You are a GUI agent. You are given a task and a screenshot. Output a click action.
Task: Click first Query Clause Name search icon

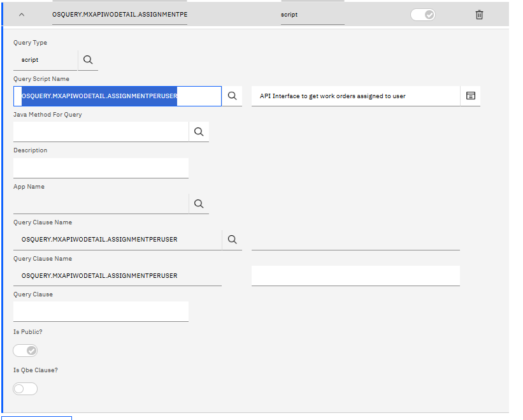click(232, 240)
